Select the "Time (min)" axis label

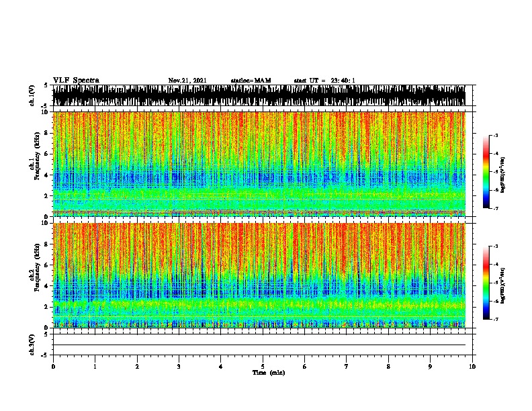(269, 373)
